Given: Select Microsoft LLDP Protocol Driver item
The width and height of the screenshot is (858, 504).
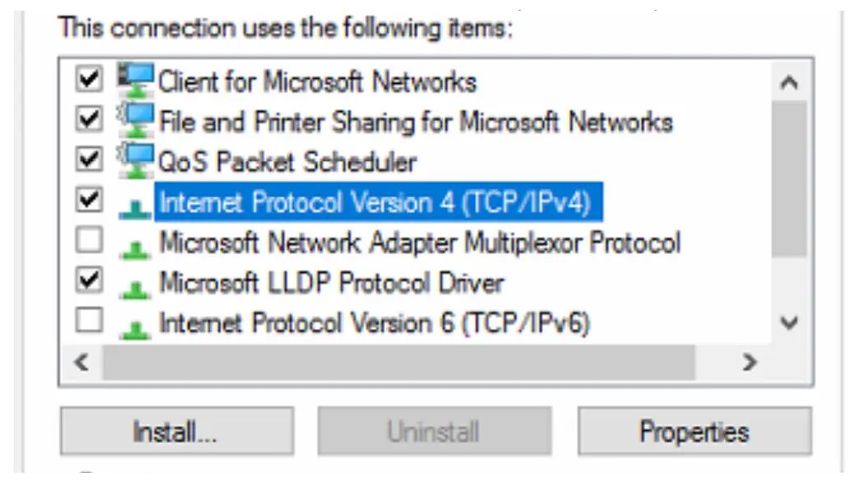Looking at the screenshot, I should tap(331, 283).
